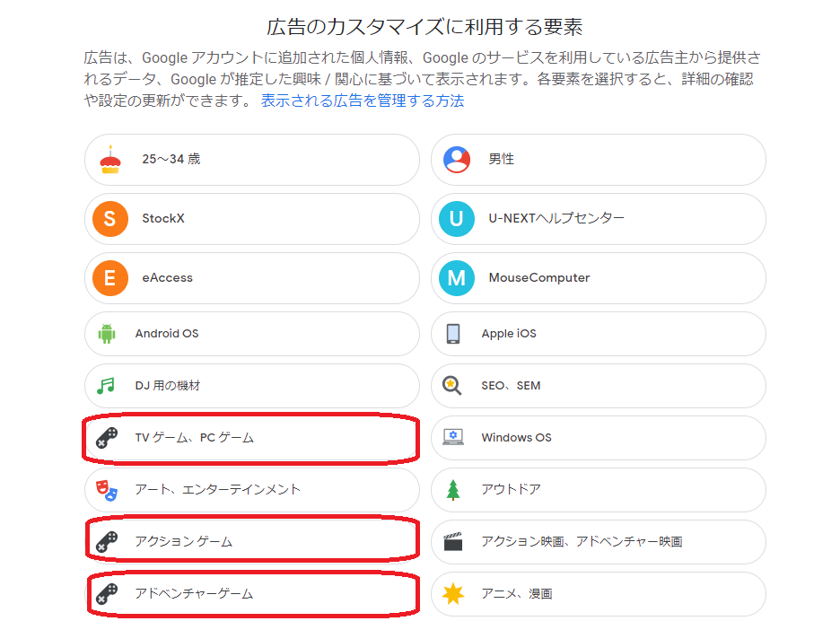Open the 男性 gender factor

click(599, 160)
